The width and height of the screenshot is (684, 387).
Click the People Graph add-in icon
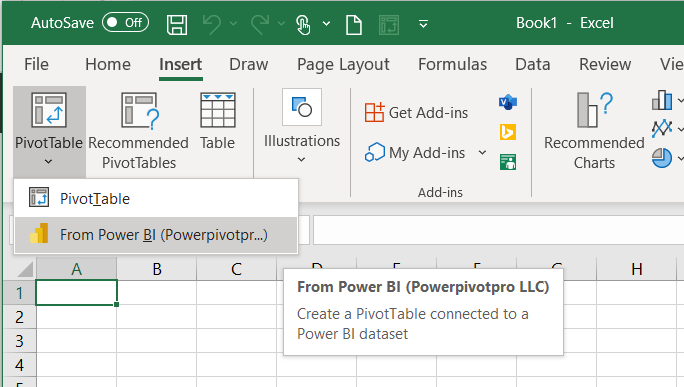coord(508,162)
